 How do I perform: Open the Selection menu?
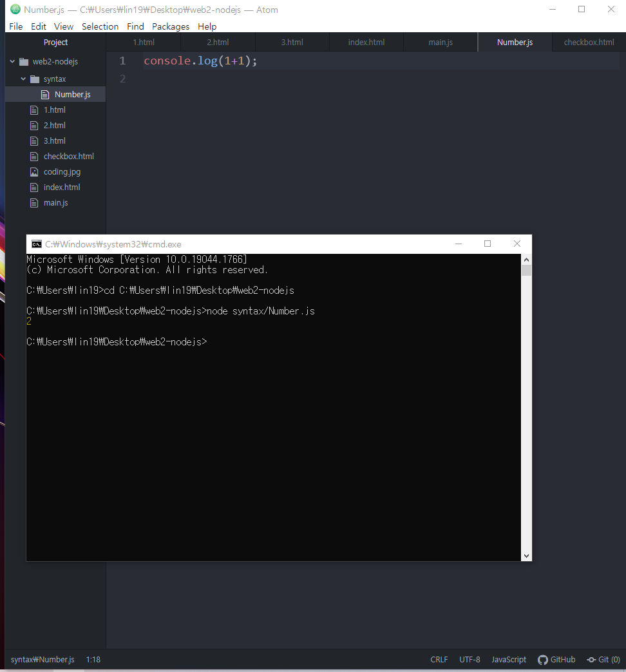coord(100,26)
